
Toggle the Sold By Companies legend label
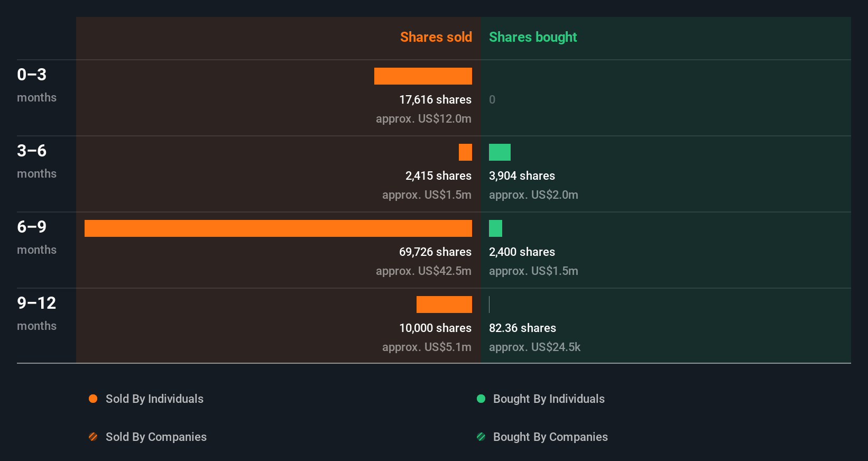[x=156, y=437]
